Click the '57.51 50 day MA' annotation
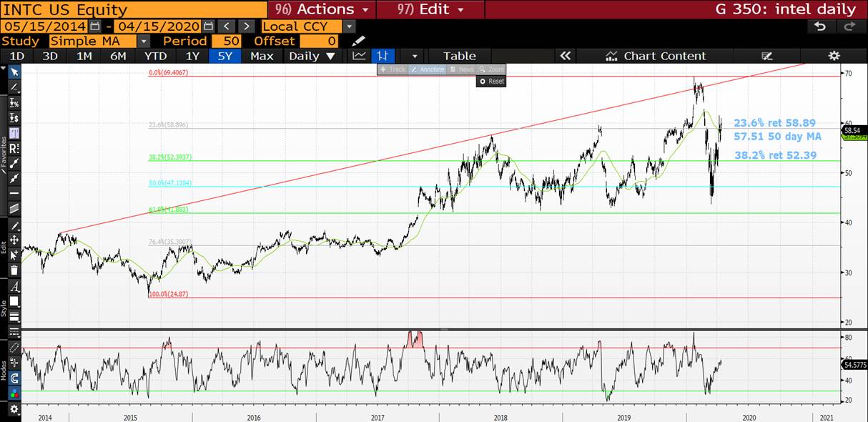This screenshot has width=868, height=422. (777, 136)
